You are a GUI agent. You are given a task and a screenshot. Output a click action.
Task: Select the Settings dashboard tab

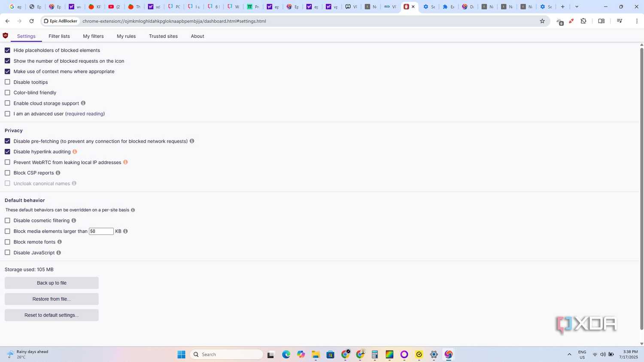click(x=26, y=36)
